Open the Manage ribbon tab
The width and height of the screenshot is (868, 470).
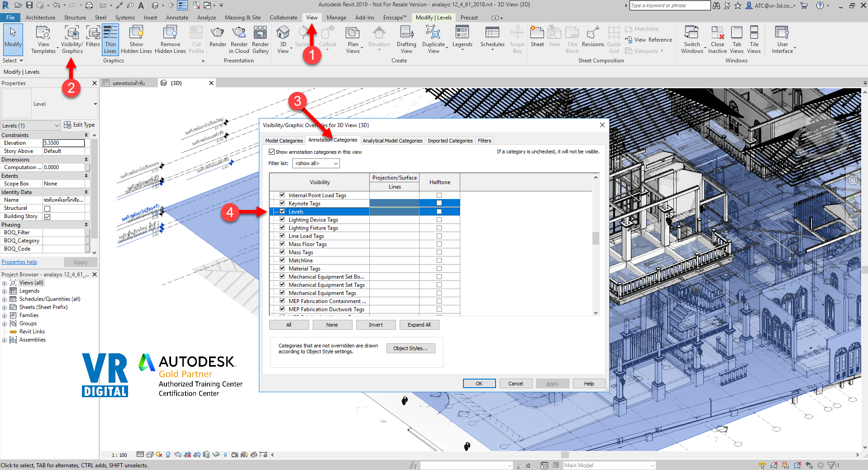[336, 18]
